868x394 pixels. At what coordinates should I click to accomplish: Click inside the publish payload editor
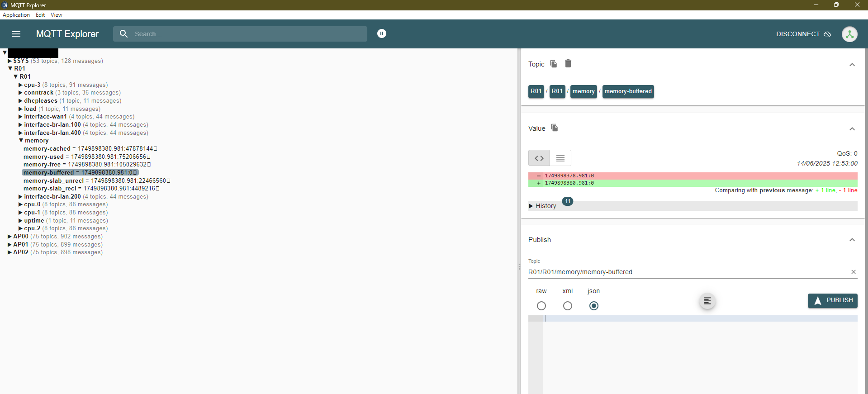(x=700, y=355)
